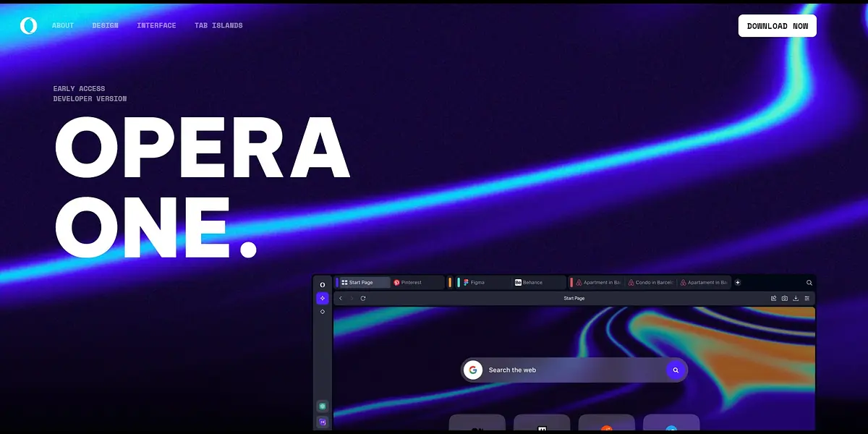The image size is (868, 434).
Task: Collapse the red Airbnb tab island handle
Action: [571, 282]
